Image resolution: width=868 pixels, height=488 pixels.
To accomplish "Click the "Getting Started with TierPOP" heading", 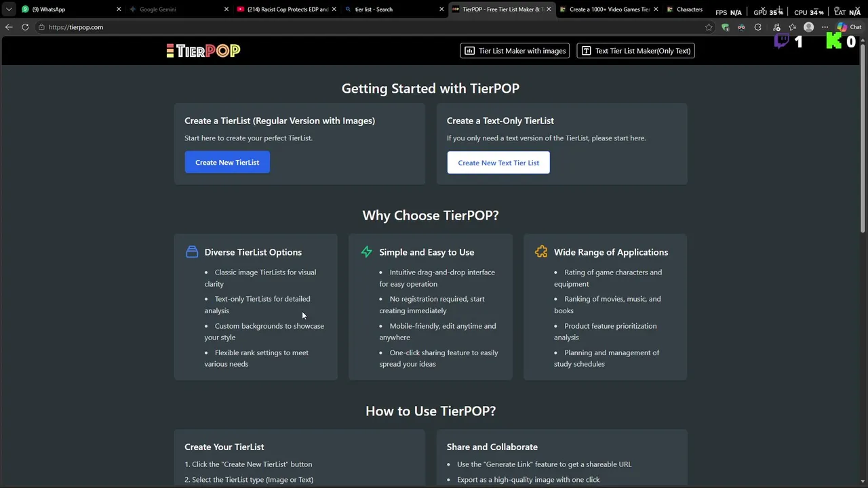I will click(x=431, y=88).
